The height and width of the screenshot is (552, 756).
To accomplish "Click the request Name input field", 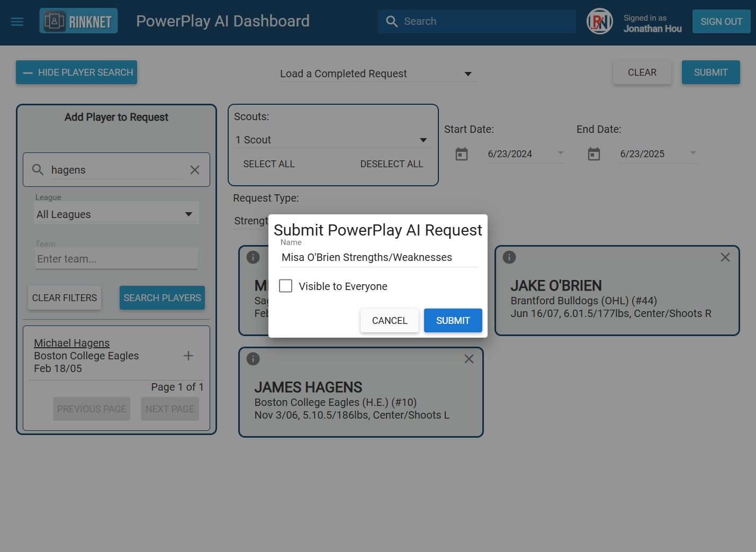I will click(x=379, y=257).
